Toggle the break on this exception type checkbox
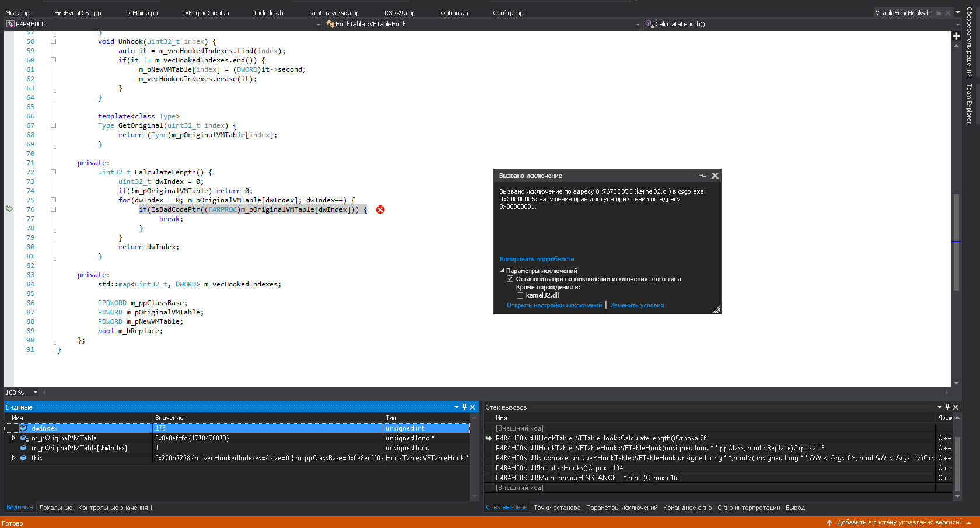The width and height of the screenshot is (980, 528). coord(510,279)
